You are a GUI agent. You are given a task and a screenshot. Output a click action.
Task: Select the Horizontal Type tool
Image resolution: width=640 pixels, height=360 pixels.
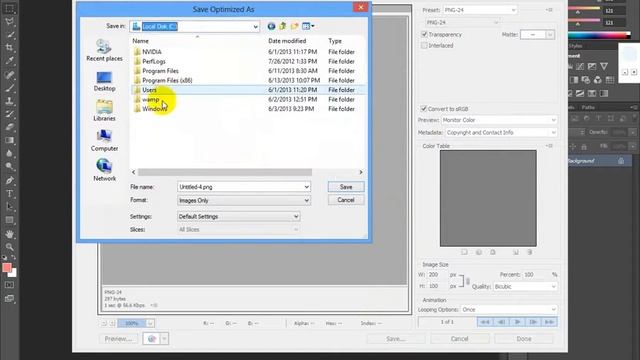point(9,193)
